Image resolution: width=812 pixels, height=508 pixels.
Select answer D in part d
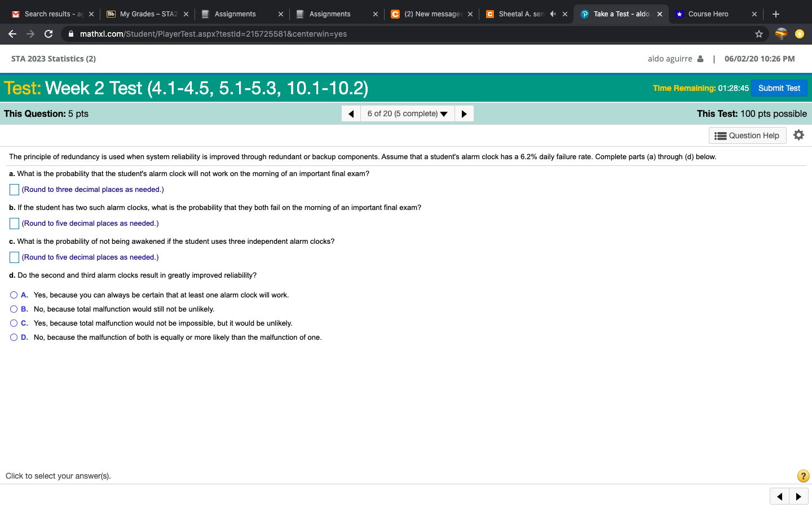pyautogui.click(x=14, y=337)
